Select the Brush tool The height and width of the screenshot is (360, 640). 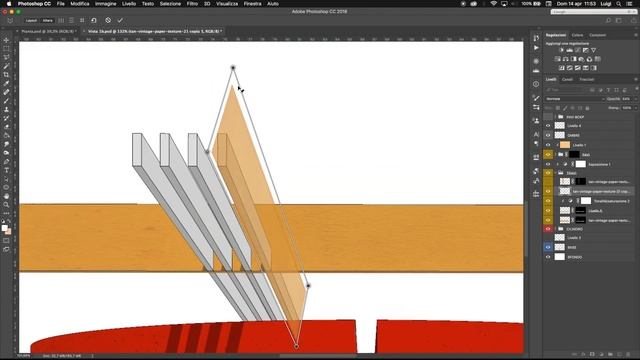tap(6, 101)
